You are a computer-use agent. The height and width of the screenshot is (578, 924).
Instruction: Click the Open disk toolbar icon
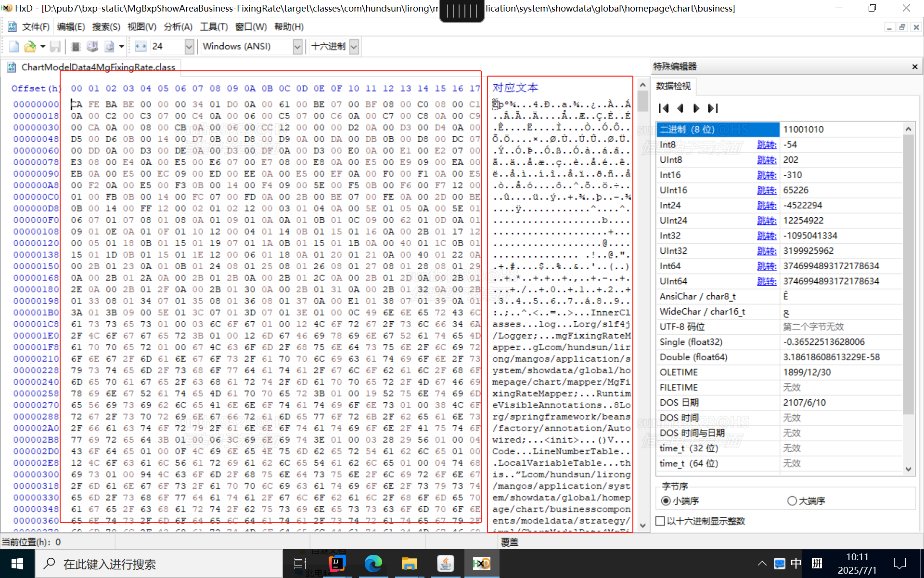point(92,47)
